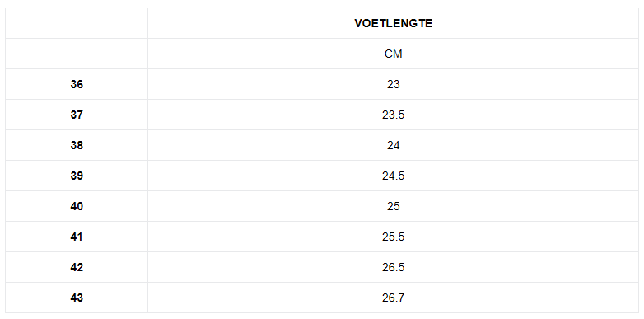The width and height of the screenshot is (644, 319).
Task: Select the 24.5 foot length value
Action: (393, 176)
